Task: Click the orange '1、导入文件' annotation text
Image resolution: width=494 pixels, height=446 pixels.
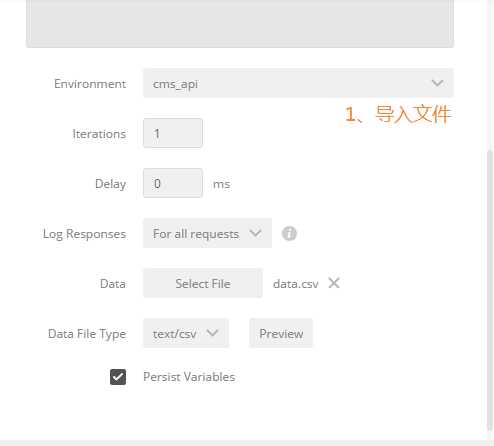Action: pos(398,114)
